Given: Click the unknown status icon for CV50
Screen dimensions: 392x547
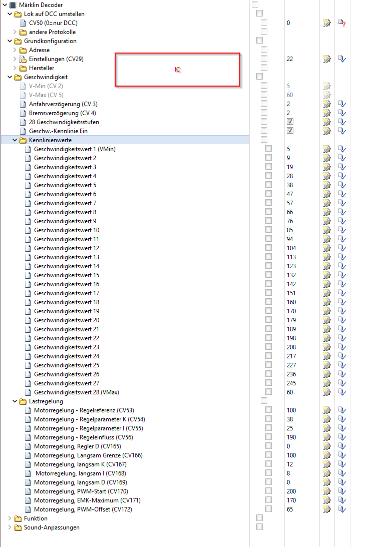Looking at the screenshot, I should 342,23.
